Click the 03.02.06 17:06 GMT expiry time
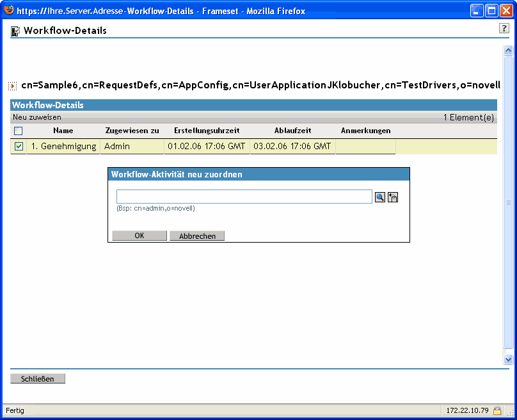The height and width of the screenshot is (420, 517). 292,146
